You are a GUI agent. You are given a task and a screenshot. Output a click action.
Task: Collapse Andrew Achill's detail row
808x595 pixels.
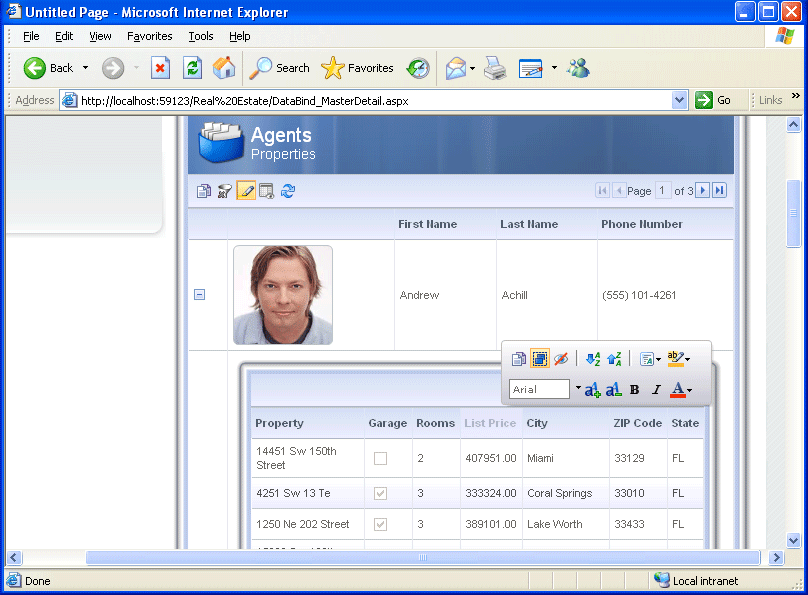199,295
